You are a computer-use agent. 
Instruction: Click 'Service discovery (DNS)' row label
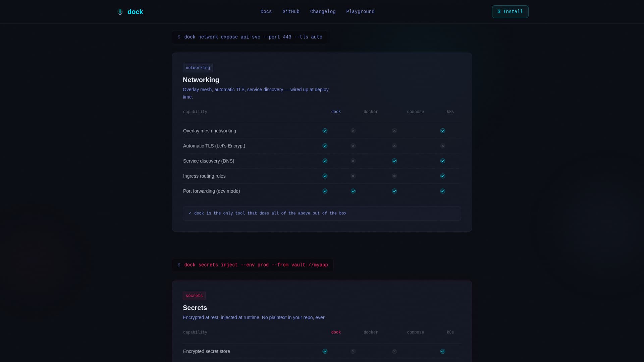point(209,161)
